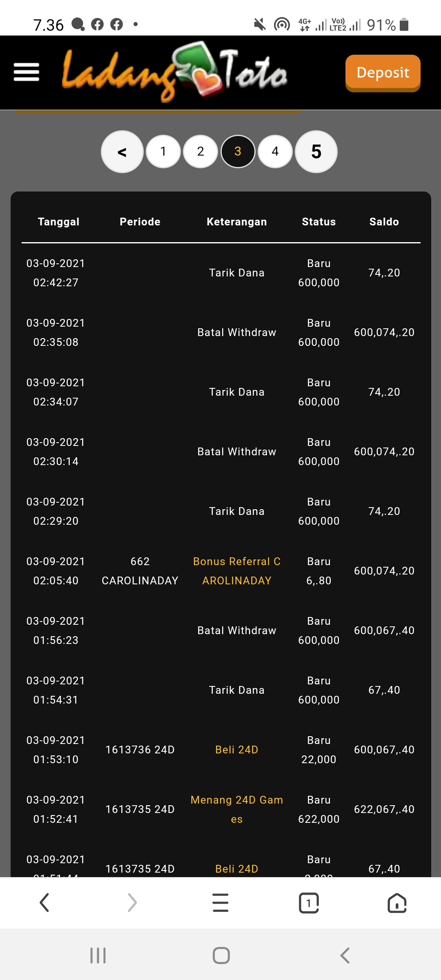441x980 pixels.
Task: Open Bonus Referral CAROLINADAY link
Action: pos(237,571)
